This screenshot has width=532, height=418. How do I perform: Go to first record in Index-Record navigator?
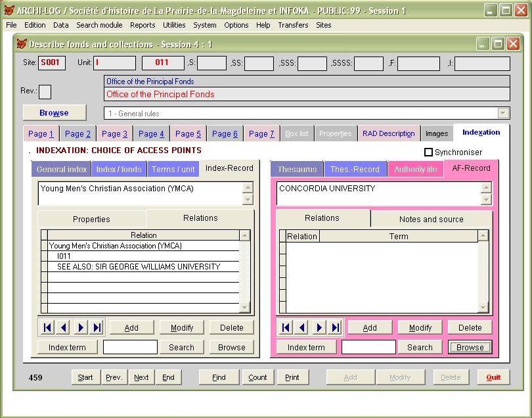pyautogui.click(x=47, y=327)
